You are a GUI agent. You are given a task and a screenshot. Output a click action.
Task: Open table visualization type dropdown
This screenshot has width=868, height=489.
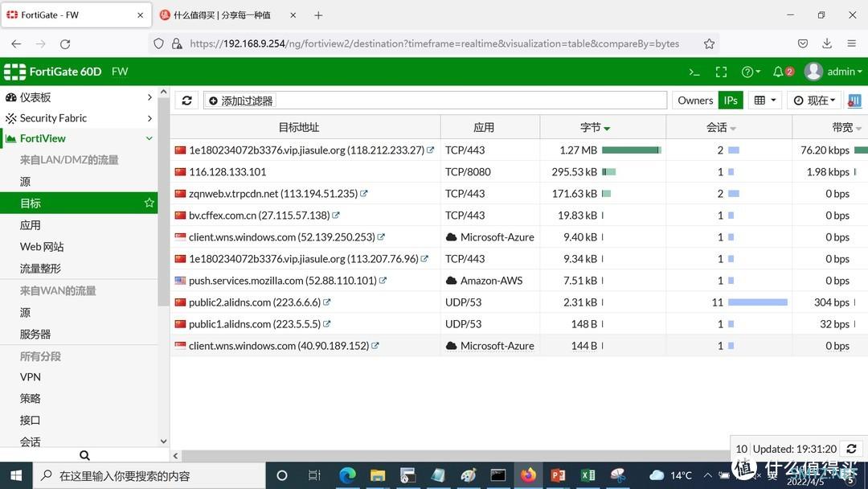(764, 101)
